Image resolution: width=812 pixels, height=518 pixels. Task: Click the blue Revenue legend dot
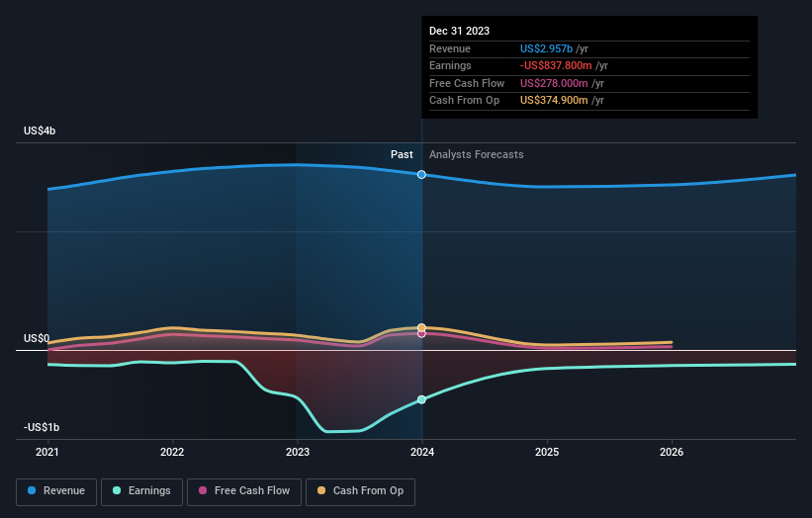pos(32,490)
